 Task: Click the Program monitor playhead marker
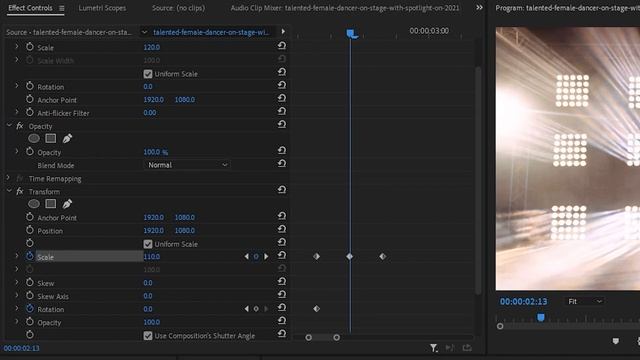click(x=541, y=317)
